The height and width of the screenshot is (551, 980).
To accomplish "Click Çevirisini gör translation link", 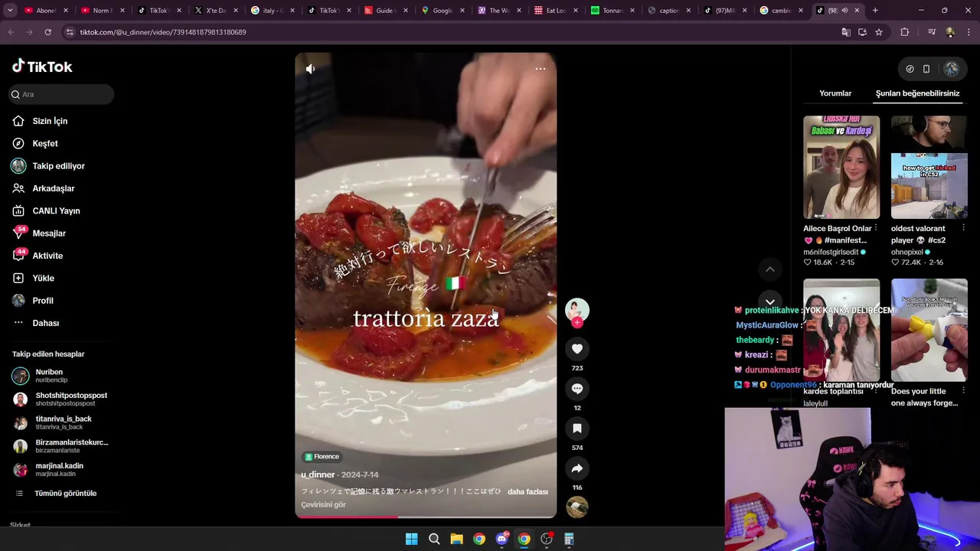I will click(x=323, y=504).
